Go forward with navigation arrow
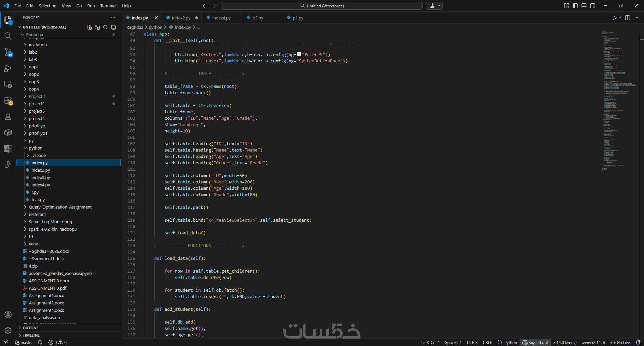The height and width of the screenshot is (346, 644). click(214, 6)
